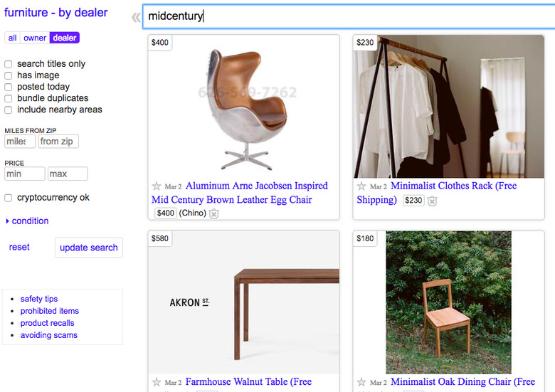Favorite the Egg Chair listing with star
The height and width of the screenshot is (392, 555).
[157, 186]
